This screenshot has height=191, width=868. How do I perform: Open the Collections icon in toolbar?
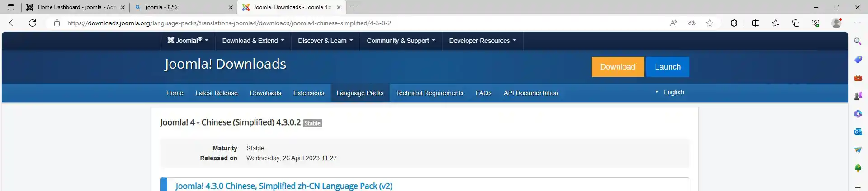(x=796, y=23)
